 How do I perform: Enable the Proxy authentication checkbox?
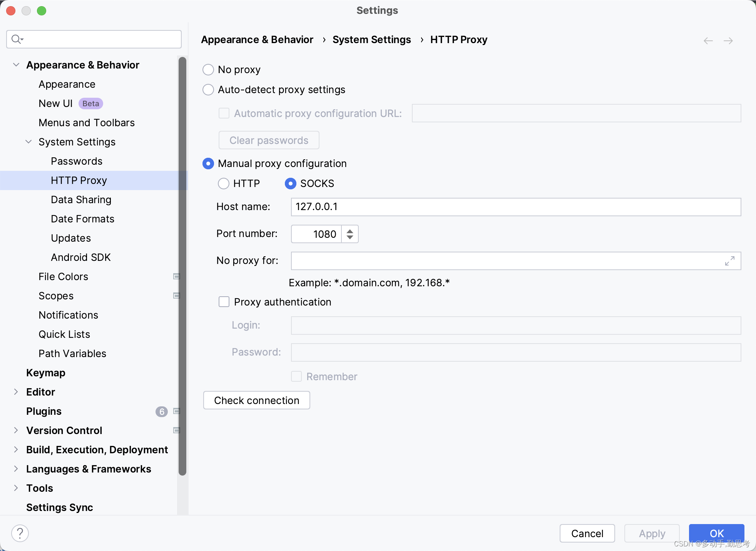pos(224,302)
